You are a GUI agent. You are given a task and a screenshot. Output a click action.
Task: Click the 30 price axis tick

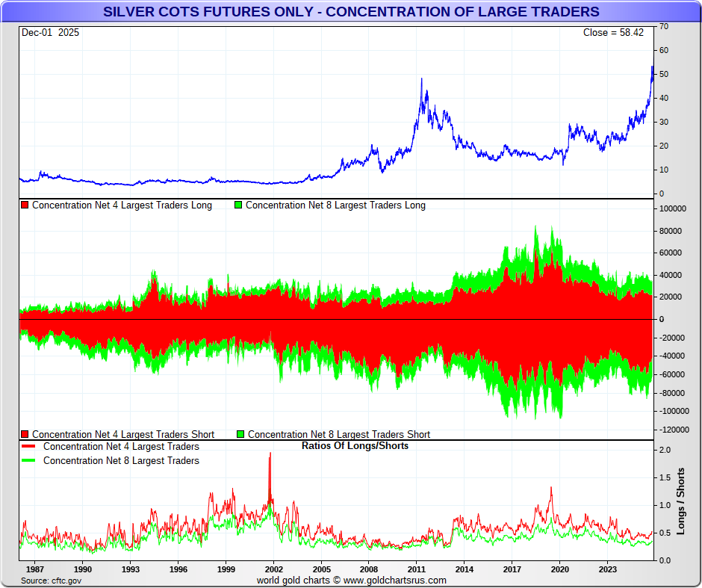coord(664,123)
